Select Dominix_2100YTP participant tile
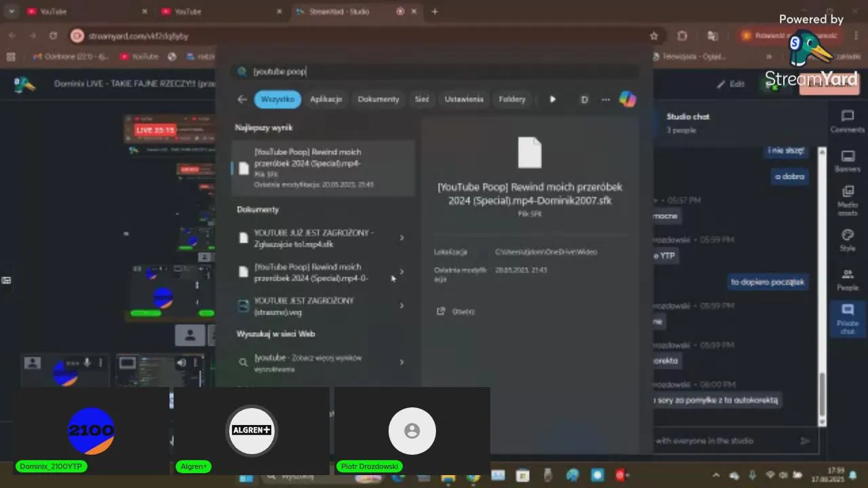Viewport: 868px width, 488px height. tap(91, 430)
